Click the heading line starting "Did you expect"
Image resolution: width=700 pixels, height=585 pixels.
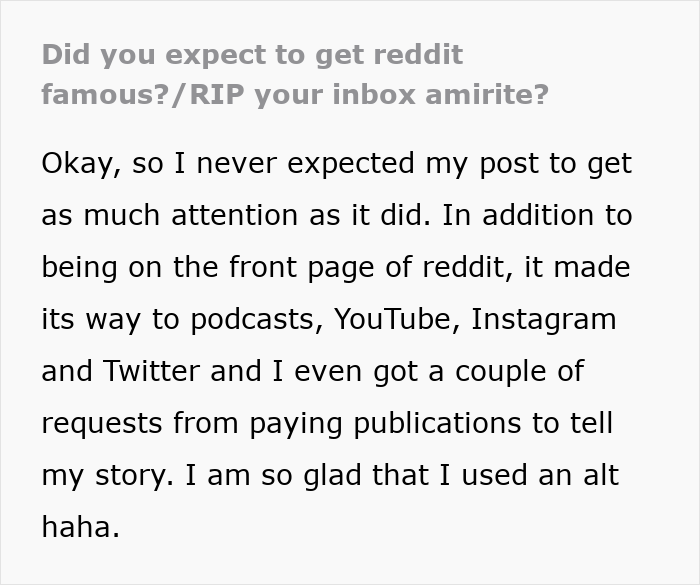252,54
